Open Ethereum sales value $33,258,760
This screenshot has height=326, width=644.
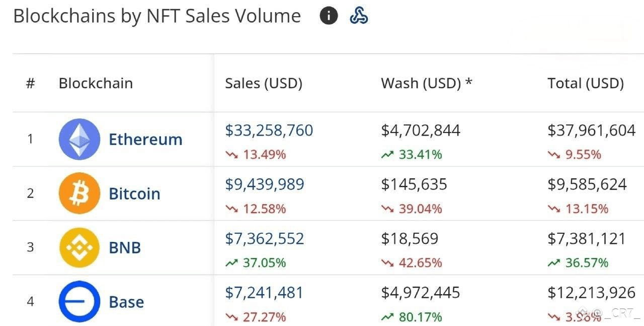point(269,131)
